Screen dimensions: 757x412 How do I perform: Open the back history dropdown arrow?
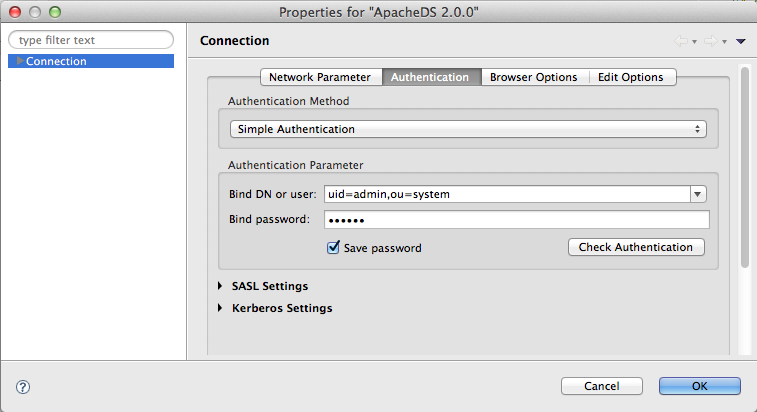(694, 42)
